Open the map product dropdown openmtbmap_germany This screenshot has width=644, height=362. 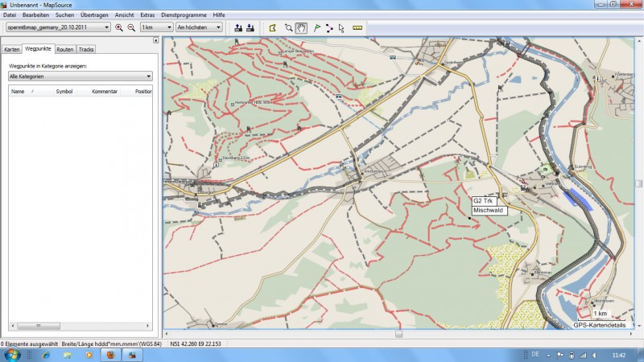tap(57, 27)
